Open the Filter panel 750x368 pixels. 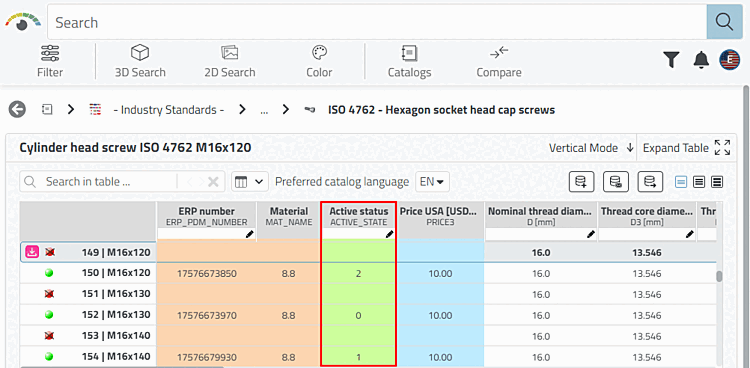(50, 61)
